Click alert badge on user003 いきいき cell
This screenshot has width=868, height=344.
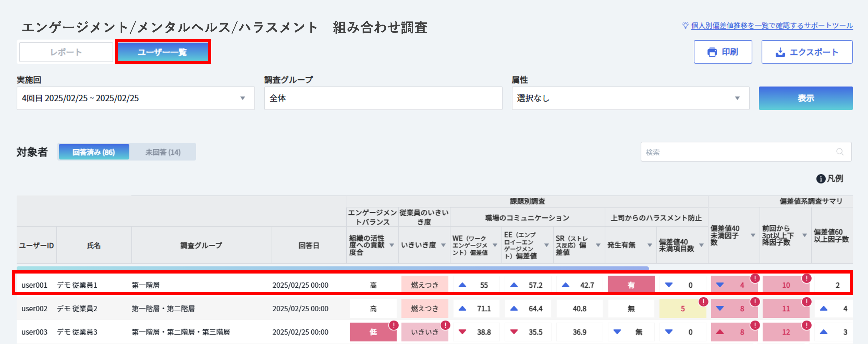tap(445, 325)
